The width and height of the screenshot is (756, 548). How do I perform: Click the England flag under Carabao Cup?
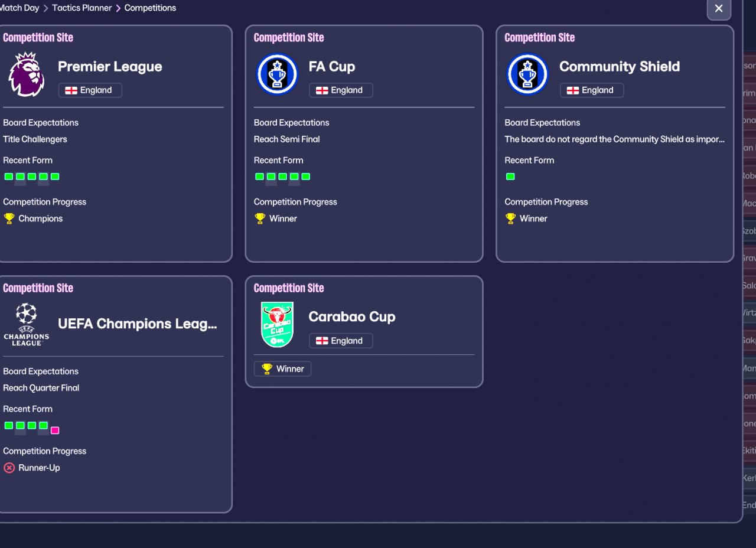pyautogui.click(x=322, y=341)
